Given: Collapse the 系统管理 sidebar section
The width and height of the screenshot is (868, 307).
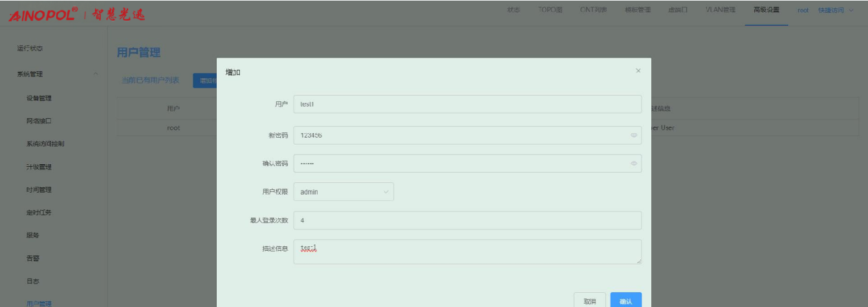Looking at the screenshot, I should pos(96,74).
